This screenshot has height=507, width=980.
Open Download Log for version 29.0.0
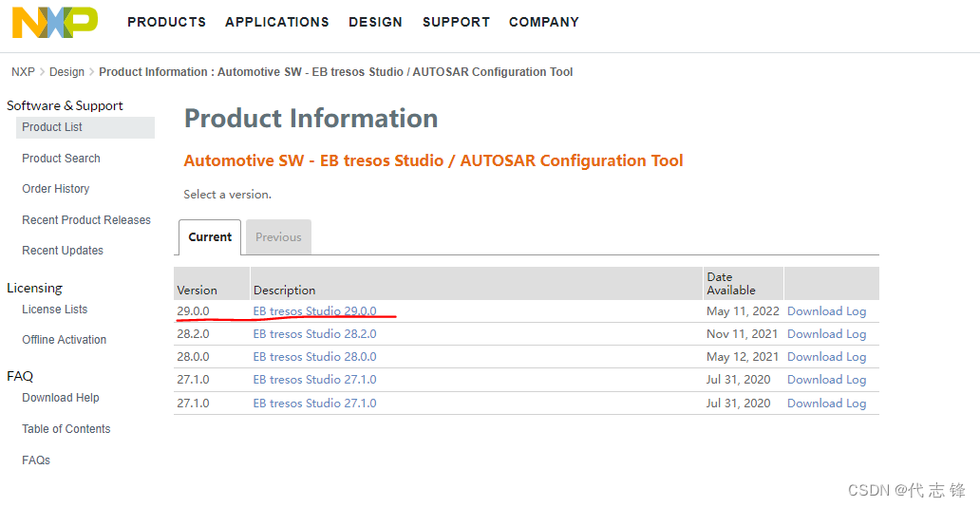coord(827,311)
